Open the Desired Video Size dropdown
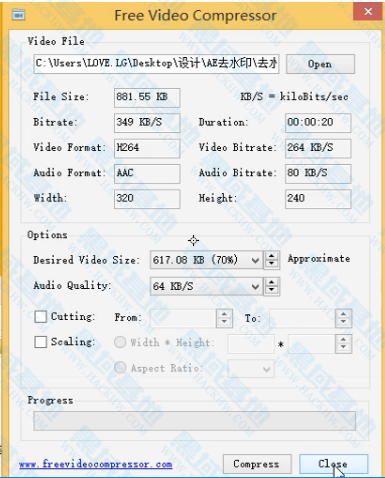Viewport: 385px width, 478px height. pos(255,260)
